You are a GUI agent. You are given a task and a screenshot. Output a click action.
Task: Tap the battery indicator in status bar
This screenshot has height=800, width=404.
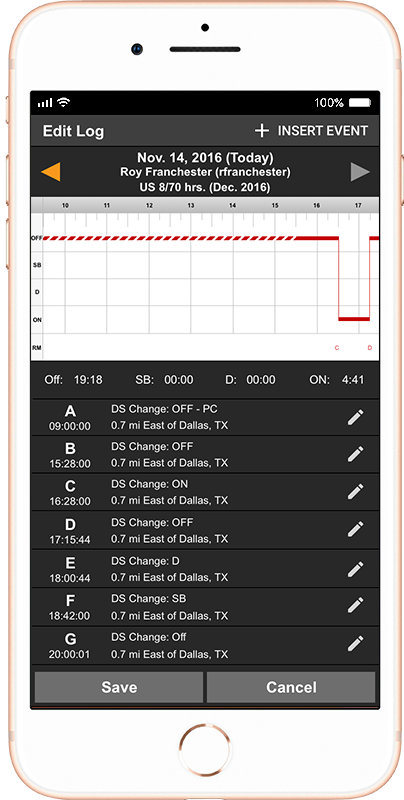(x=360, y=103)
